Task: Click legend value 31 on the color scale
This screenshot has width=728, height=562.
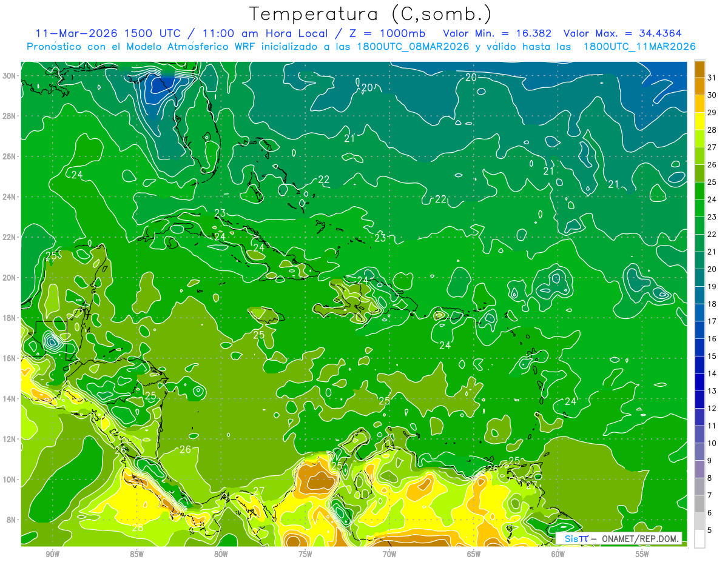Action: pos(712,78)
